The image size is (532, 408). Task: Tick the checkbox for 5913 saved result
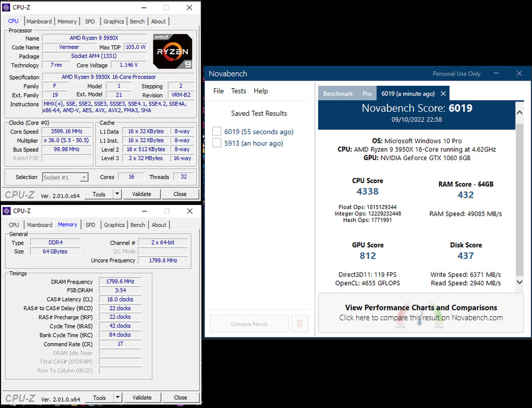pos(217,143)
